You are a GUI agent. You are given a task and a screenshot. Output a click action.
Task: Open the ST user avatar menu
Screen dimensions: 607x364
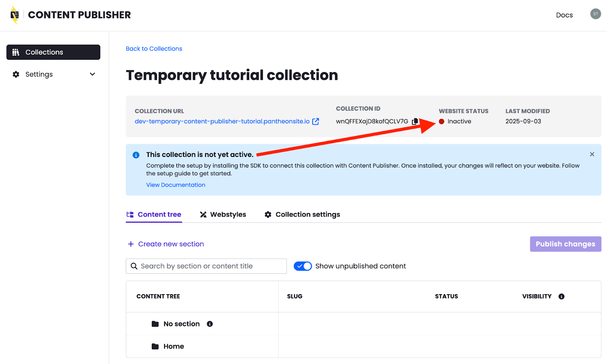596,14
